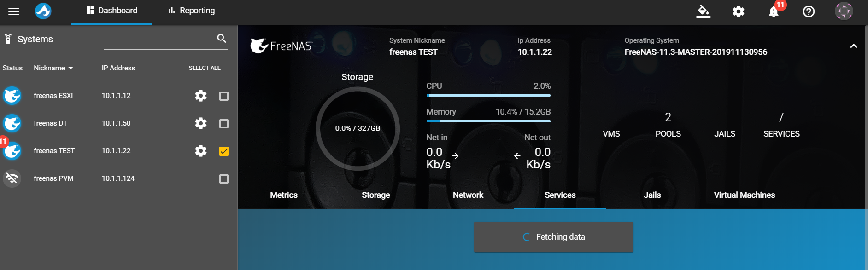Check the freenas ESXi checkbox
Image resolution: width=868 pixels, height=270 pixels.
(x=224, y=96)
